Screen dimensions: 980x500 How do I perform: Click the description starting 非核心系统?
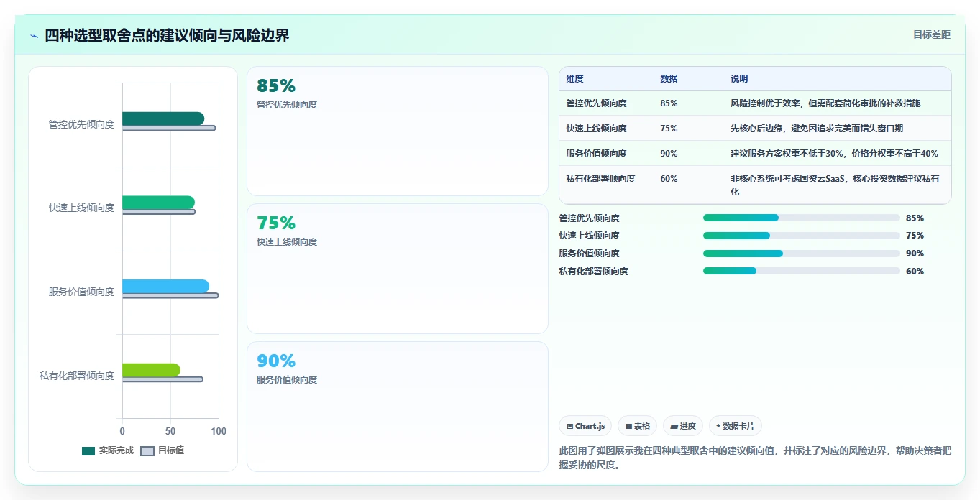coord(835,185)
